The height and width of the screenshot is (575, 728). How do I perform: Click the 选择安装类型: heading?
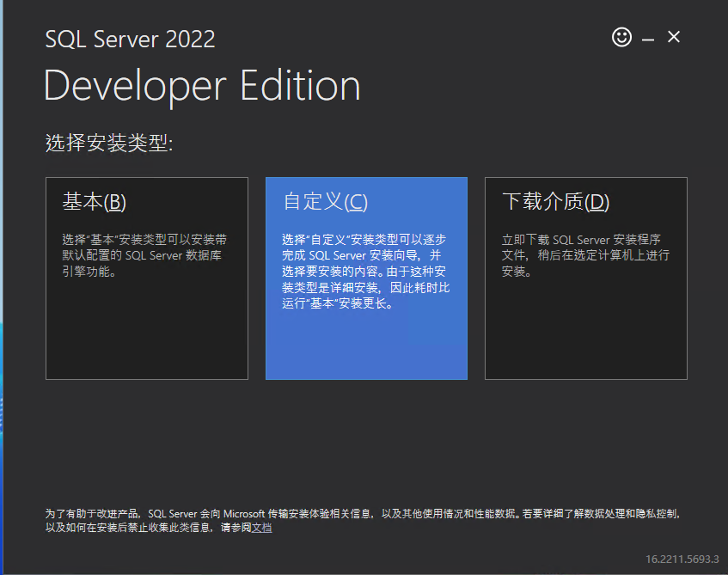(109, 143)
